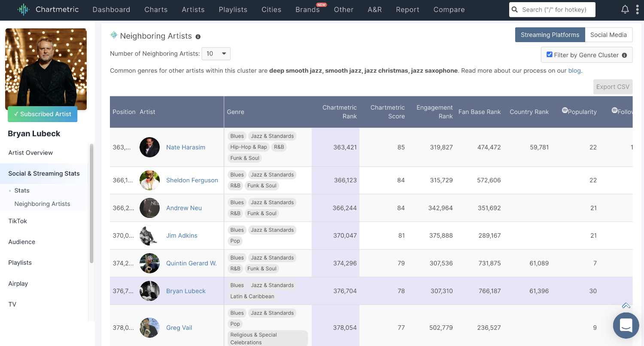Open Nate Harasim's artist page
Image resolution: width=644 pixels, height=346 pixels.
tap(185, 147)
